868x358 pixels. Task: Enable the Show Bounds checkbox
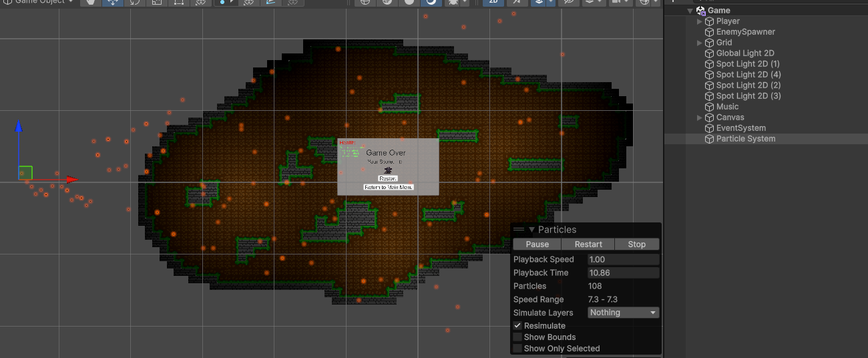tap(517, 337)
